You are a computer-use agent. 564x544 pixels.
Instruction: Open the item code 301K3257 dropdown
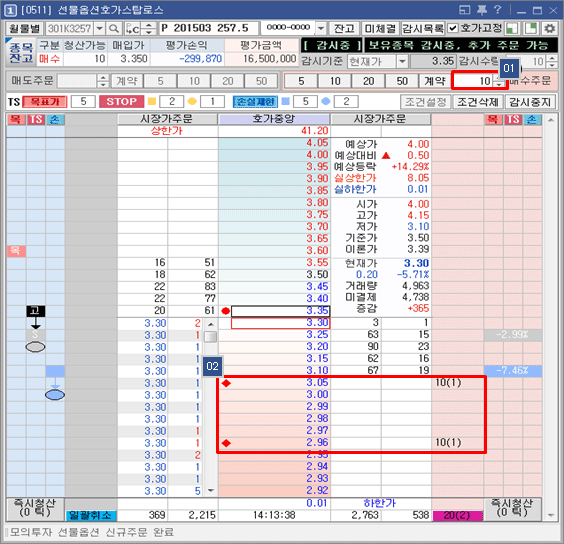coord(100,28)
